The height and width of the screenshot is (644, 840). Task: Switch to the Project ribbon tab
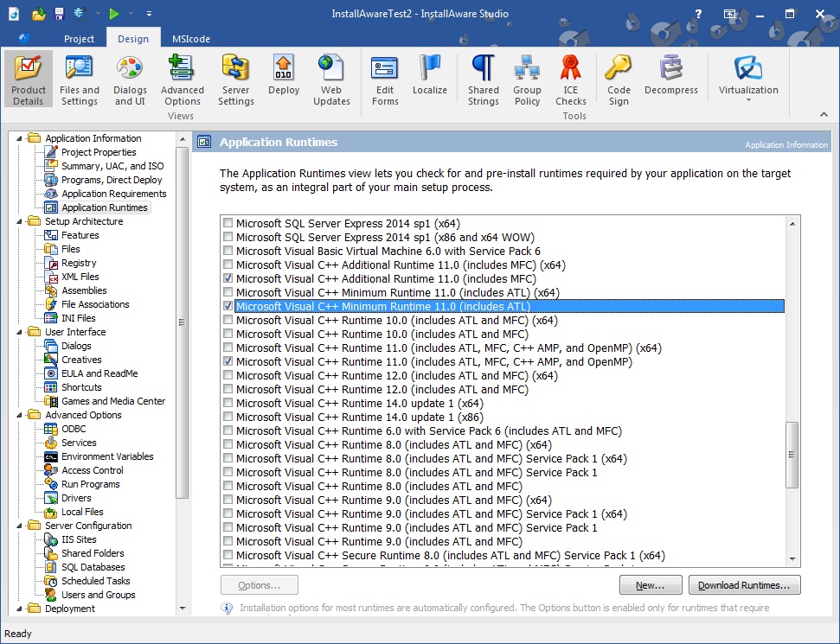[79, 39]
